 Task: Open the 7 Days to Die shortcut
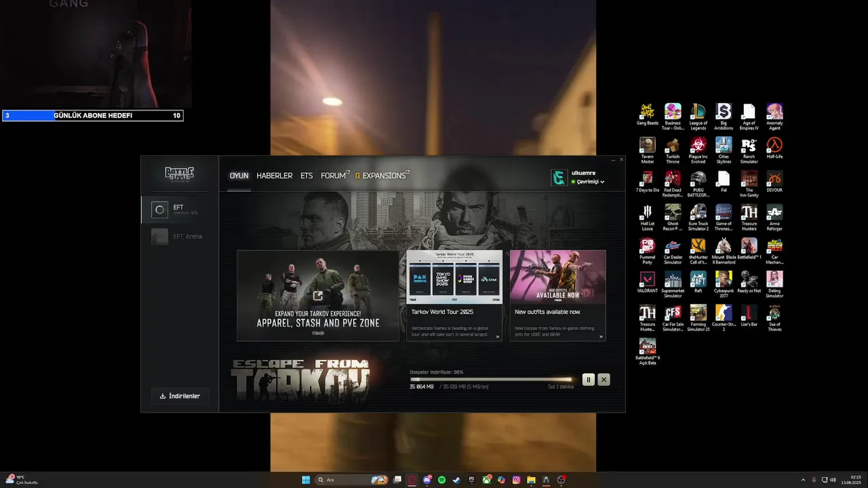648,182
